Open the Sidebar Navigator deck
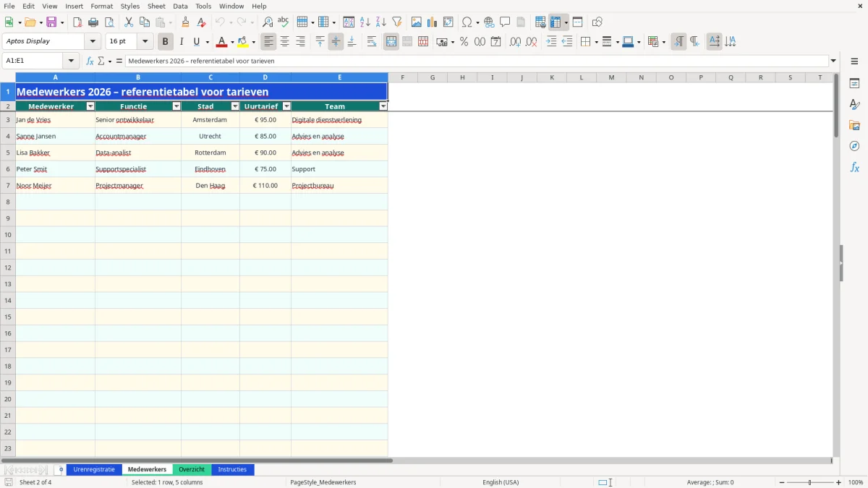Image resolution: width=868 pixels, height=488 pixels. (x=854, y=146)
